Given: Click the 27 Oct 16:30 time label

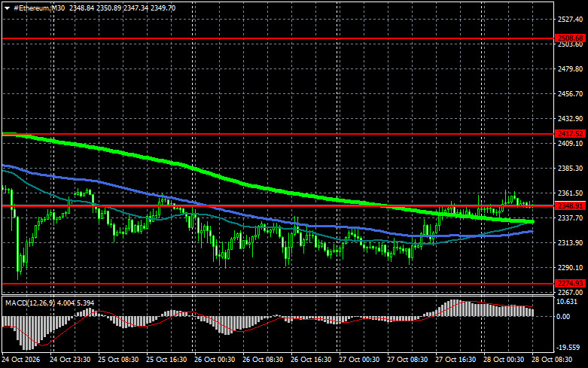Looking at the screenshot, I should pos(455,360).
